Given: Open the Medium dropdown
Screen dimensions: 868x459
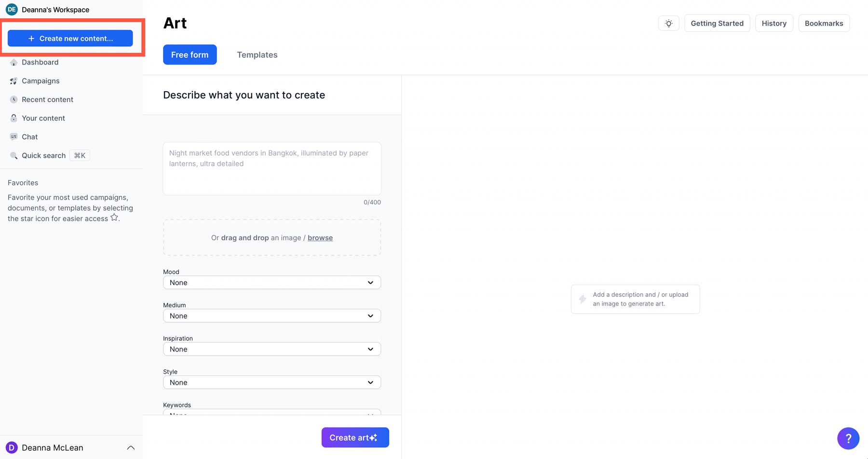Looking at the screenshot, I should (271, 316).
